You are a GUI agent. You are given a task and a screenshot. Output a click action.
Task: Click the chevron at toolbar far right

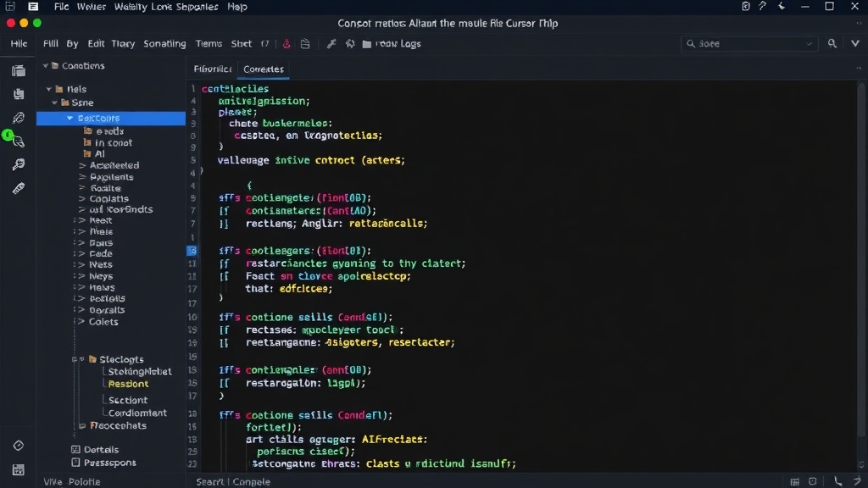[x=855, y=43]
